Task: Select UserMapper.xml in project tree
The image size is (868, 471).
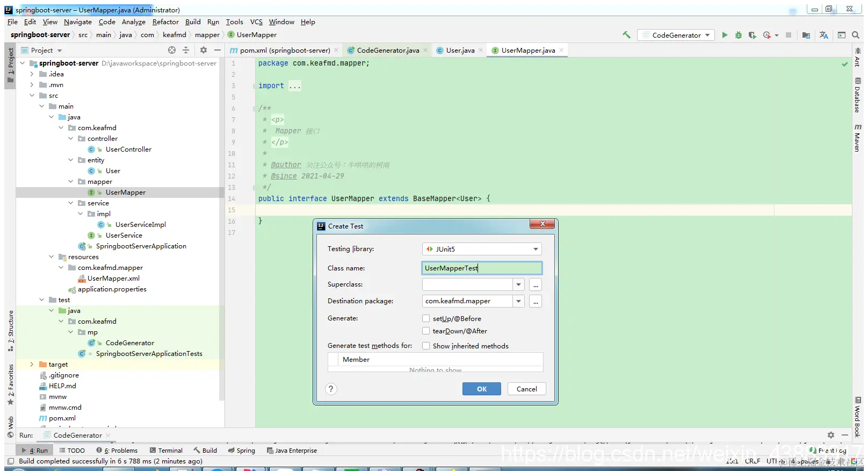Action: point(113,279)
